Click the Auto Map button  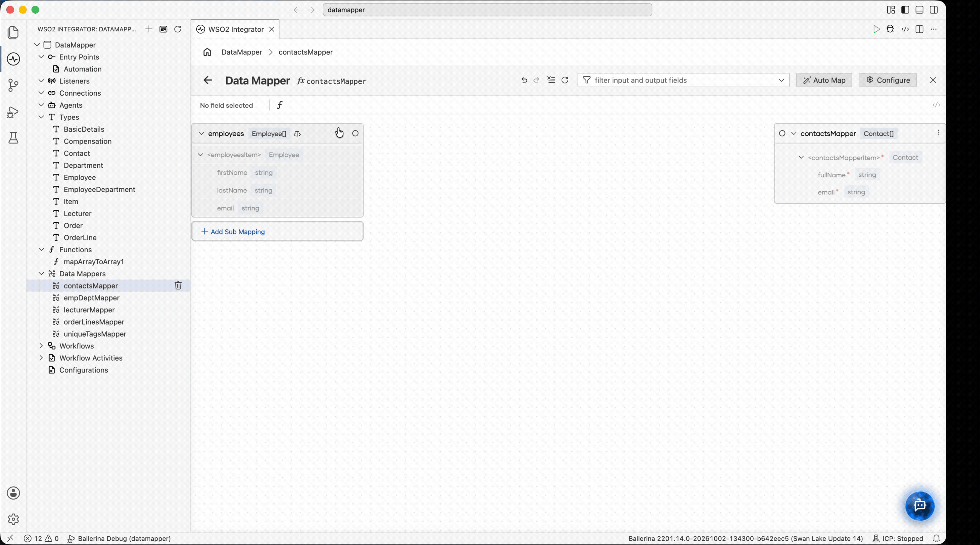[824, 80]
